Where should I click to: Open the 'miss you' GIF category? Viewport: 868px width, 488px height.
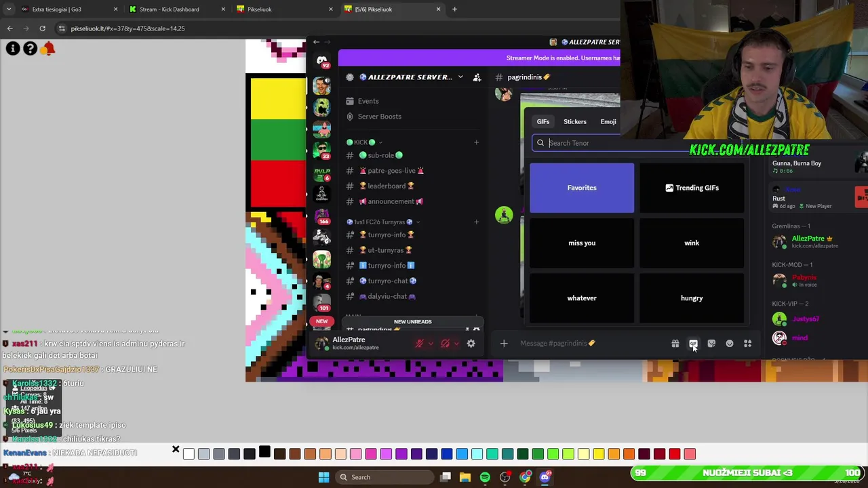point(582,243)
